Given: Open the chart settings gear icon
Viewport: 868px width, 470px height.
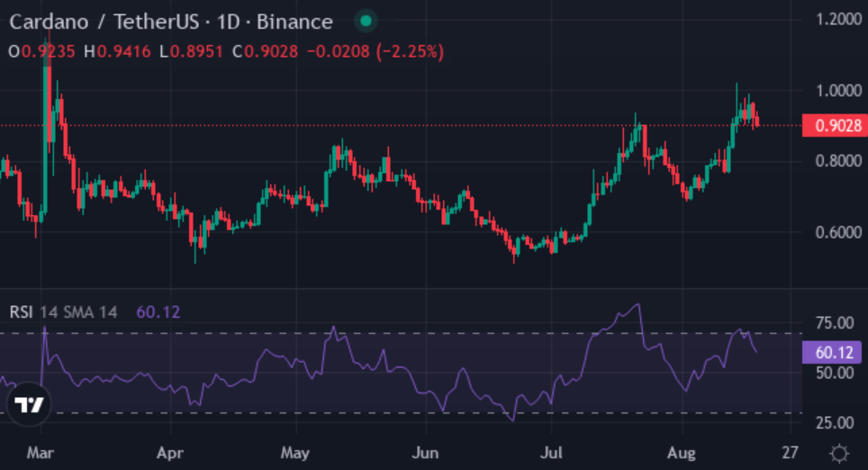Looking at the screenshot, I should pyautogui.click(x=839, y=453).
